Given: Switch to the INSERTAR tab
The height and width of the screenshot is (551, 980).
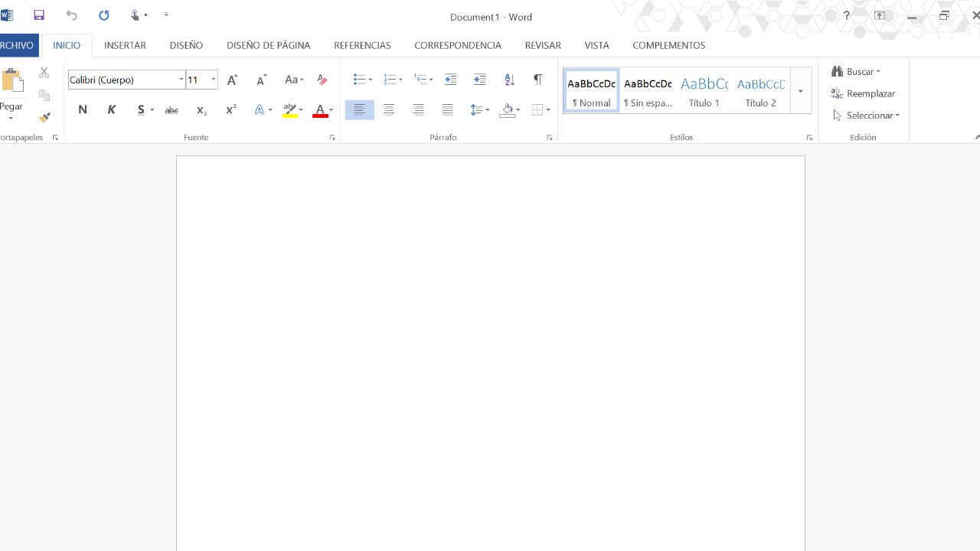Looking at the screenshot, I should 125,45.
